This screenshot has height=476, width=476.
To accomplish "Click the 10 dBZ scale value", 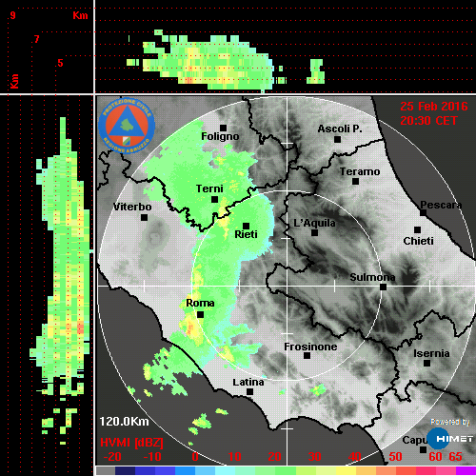I will pyautogui.click(x=235, y=457).
